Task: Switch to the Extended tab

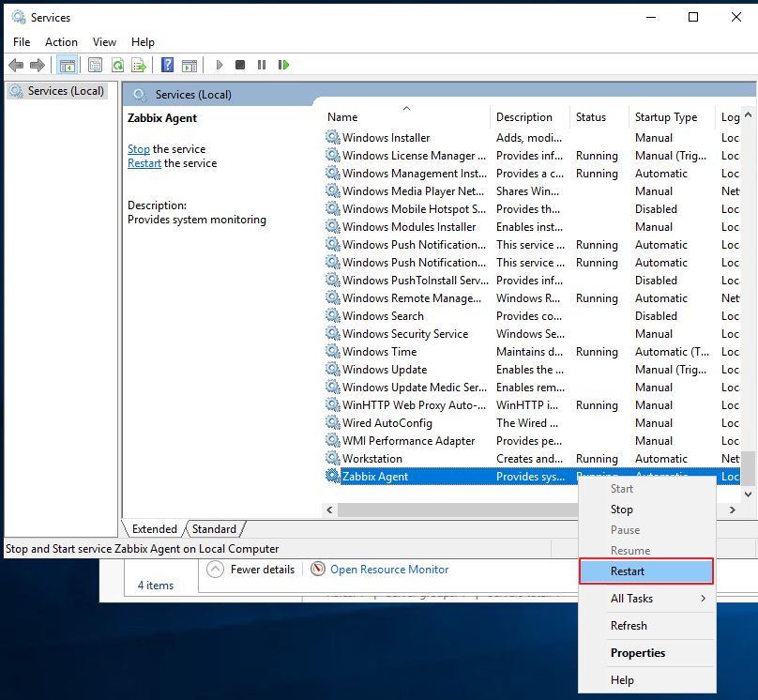Action: [154, 529]
